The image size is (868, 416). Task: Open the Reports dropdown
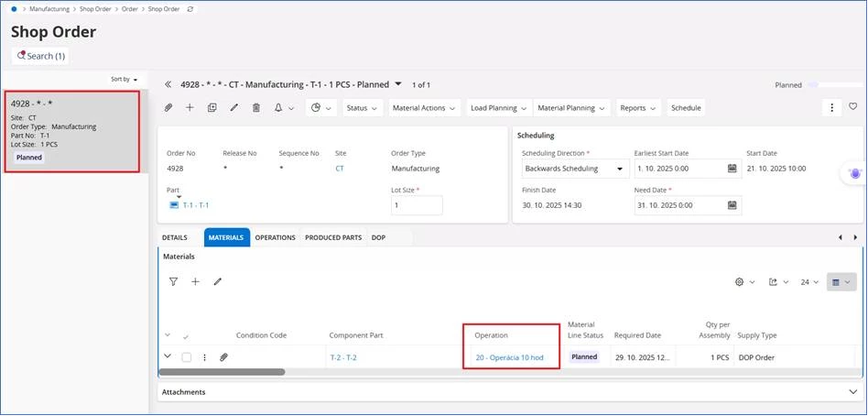(x=638, y=108)
